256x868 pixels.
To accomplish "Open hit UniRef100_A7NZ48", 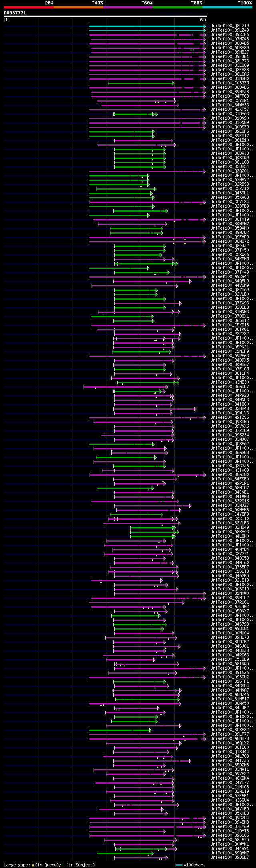I will (x=230, y=39).
